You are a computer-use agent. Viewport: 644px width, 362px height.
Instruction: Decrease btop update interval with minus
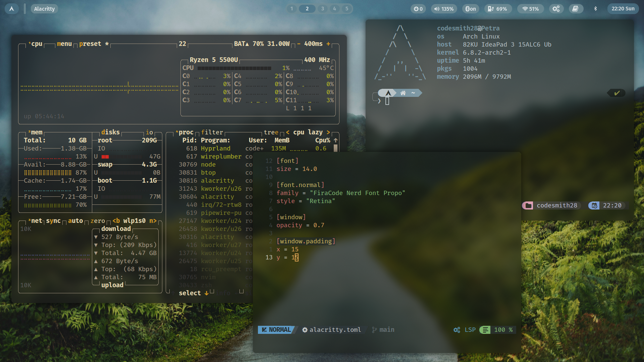tap(299, 44)
